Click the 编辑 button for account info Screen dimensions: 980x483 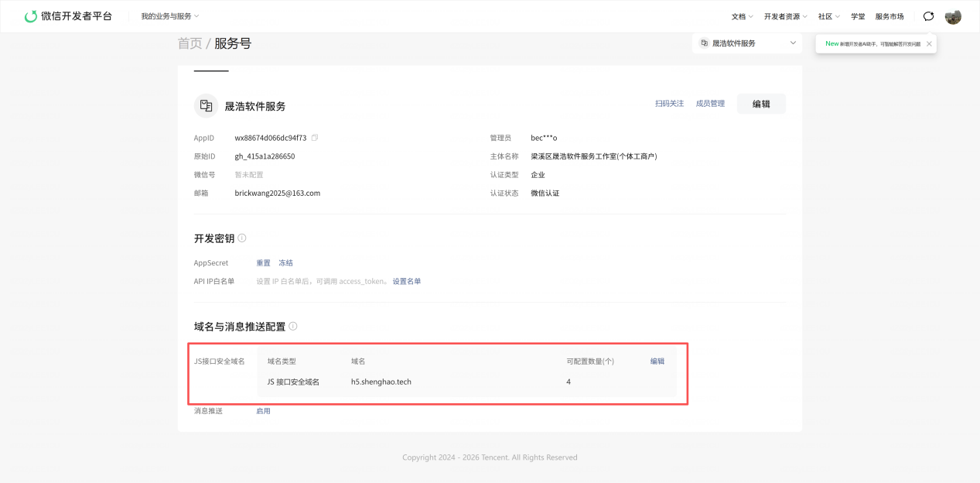point(761,104)
